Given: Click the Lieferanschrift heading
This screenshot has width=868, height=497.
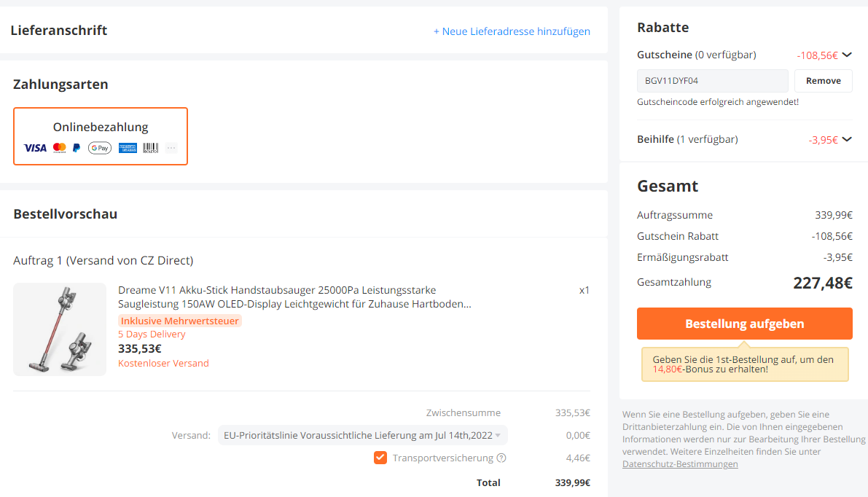Looking at the screenshot, I should tap(59, 31).
